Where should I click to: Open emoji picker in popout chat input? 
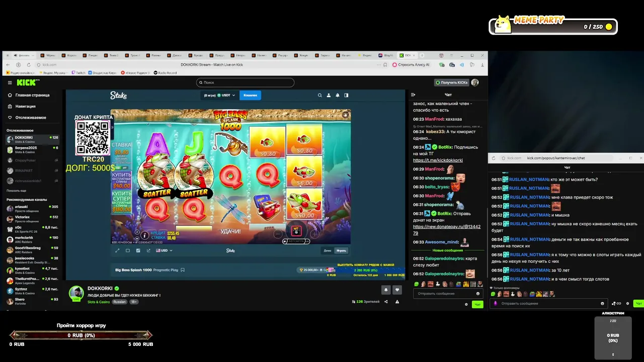point(602,304)
